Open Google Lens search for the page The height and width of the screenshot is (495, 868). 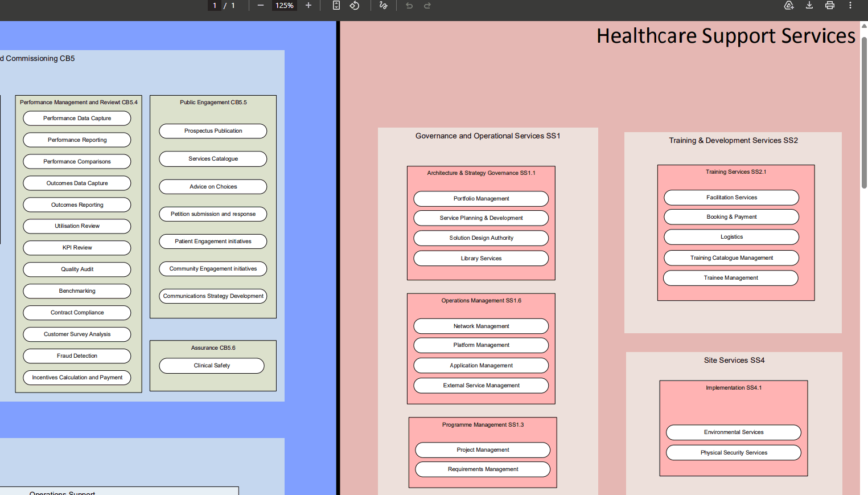coord(788,5)
